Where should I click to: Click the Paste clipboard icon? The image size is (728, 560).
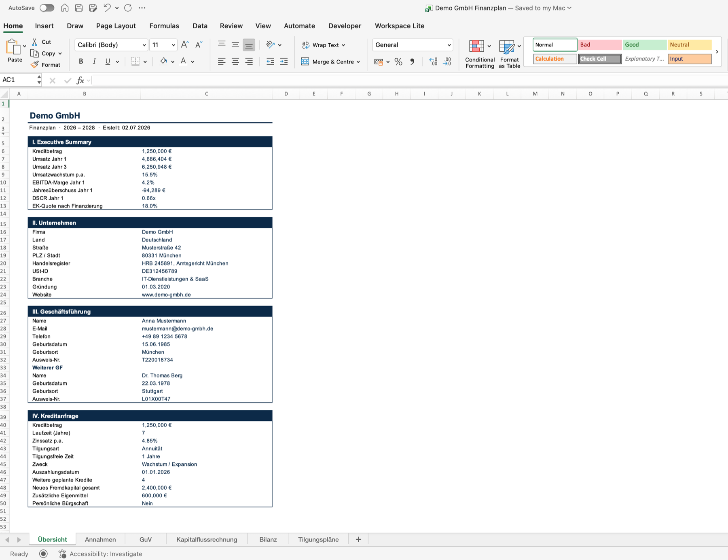13,47
